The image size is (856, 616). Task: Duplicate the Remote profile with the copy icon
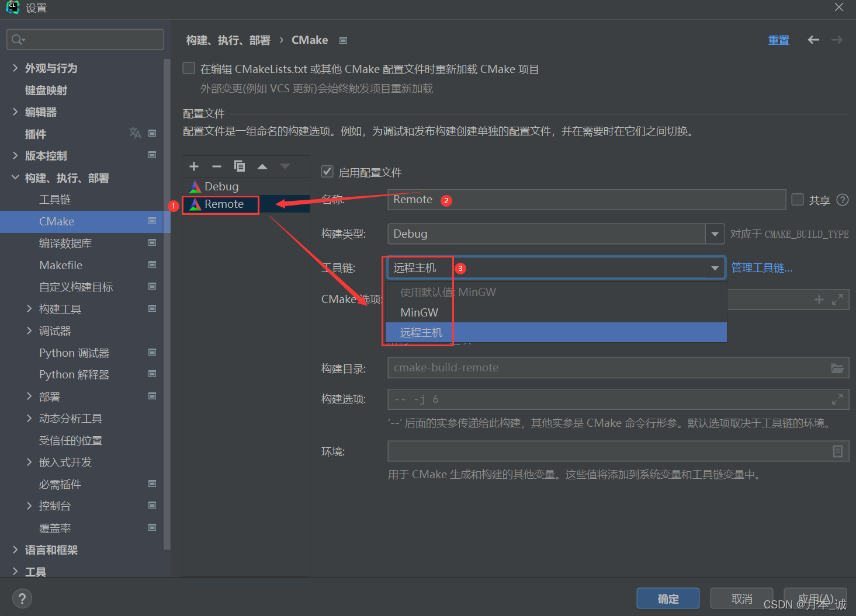(x=240, y=166)
